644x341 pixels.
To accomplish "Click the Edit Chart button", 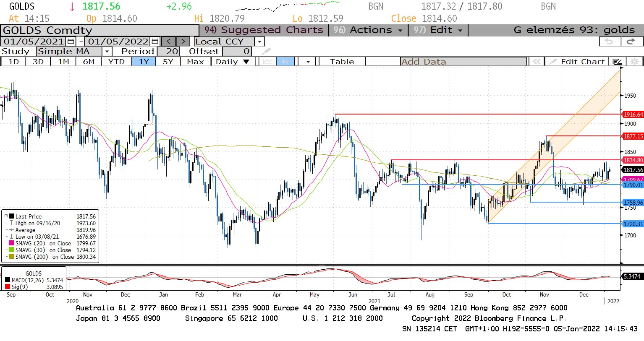I will (578, 62).
